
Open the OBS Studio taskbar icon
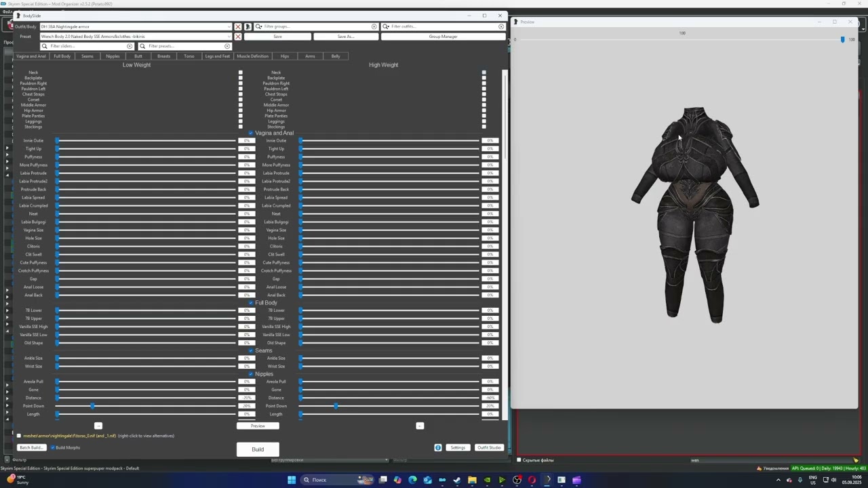click(x=517, y=480)
